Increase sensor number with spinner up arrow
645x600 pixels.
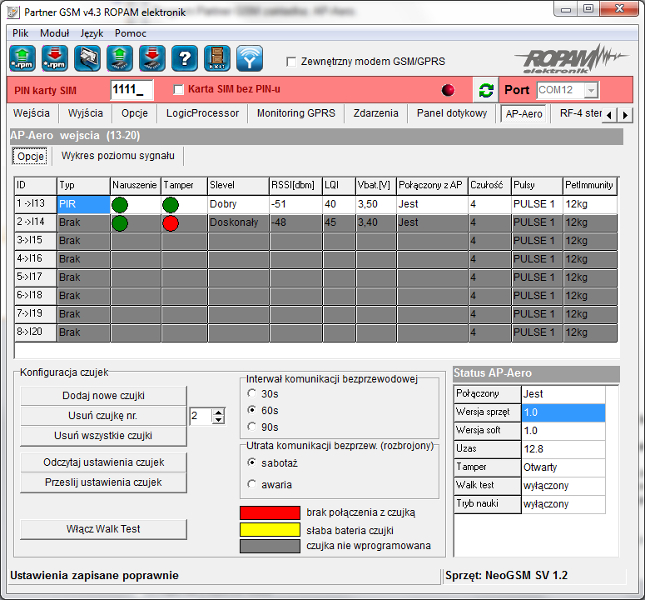point(219,411)
